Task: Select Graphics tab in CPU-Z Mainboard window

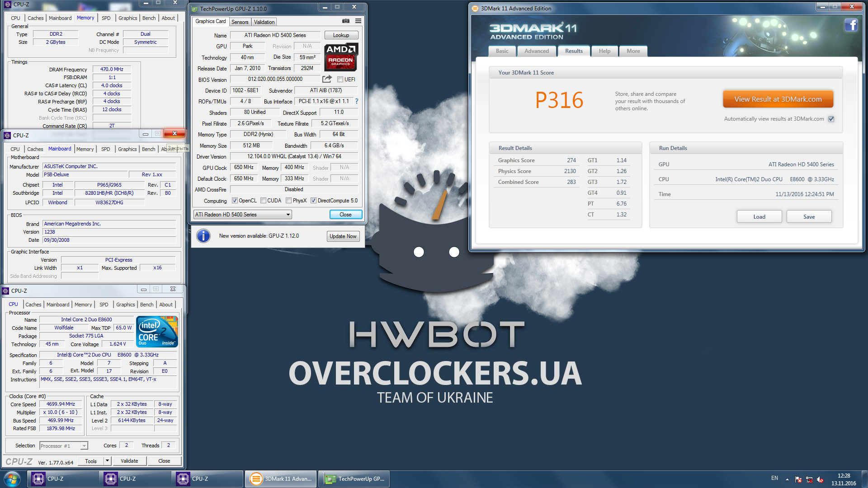Action: point(127,149)
